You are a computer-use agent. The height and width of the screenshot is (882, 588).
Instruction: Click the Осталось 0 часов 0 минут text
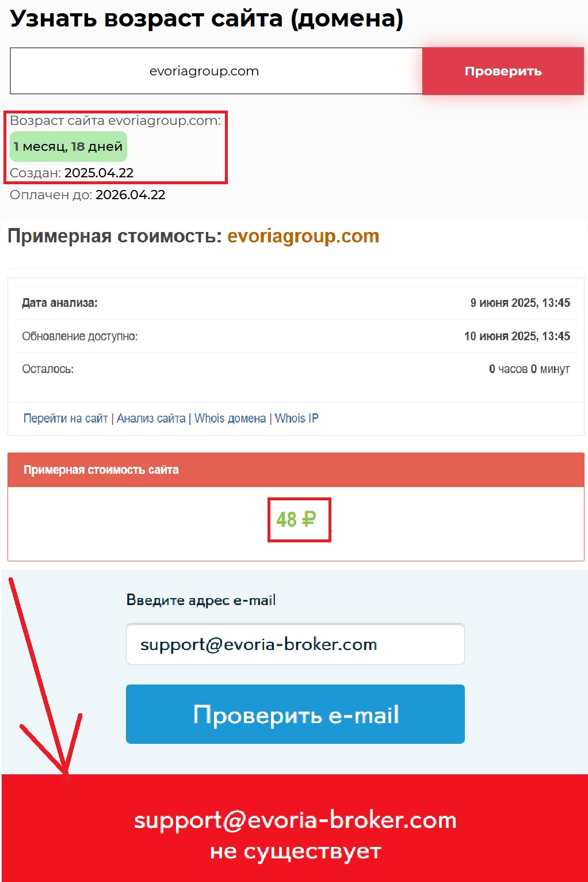(x=529, y=369)
